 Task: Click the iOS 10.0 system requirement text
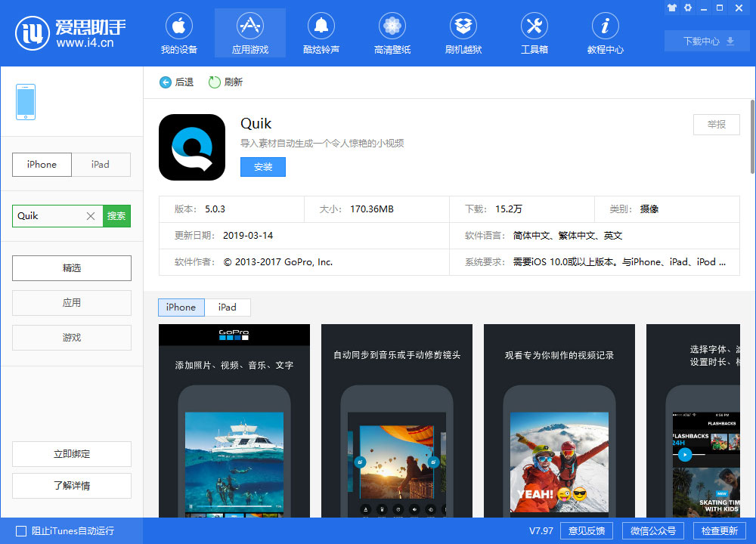[619, 262]
